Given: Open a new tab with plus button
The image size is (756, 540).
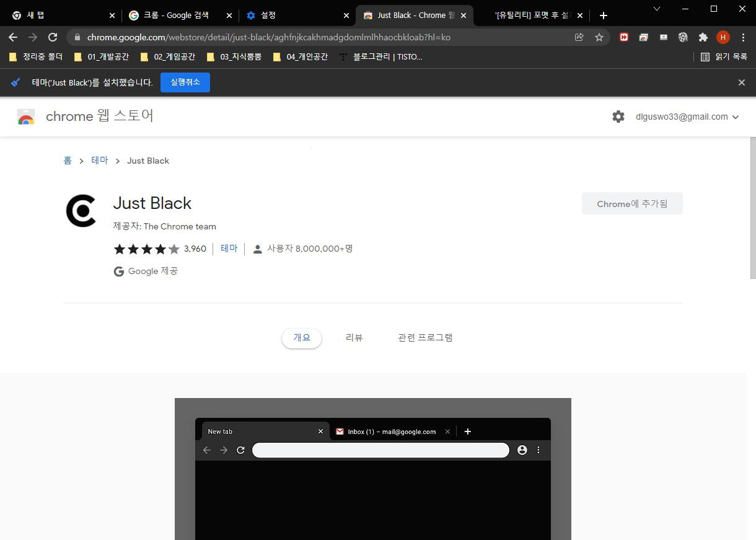Looking at the screenshot, I should pyautogui.click(x=604, y=15).
